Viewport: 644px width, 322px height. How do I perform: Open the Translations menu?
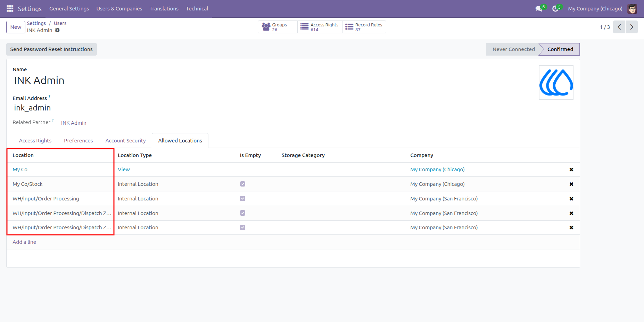164,9
